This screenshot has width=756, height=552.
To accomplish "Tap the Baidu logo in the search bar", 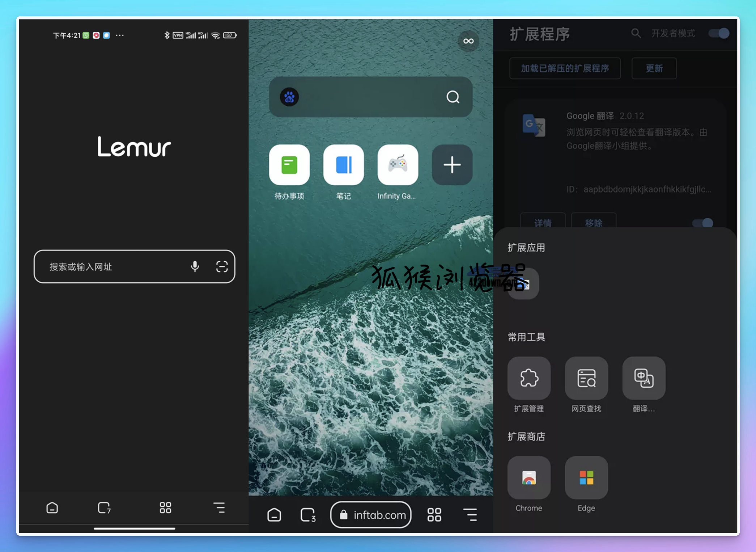I will [289, 97].
